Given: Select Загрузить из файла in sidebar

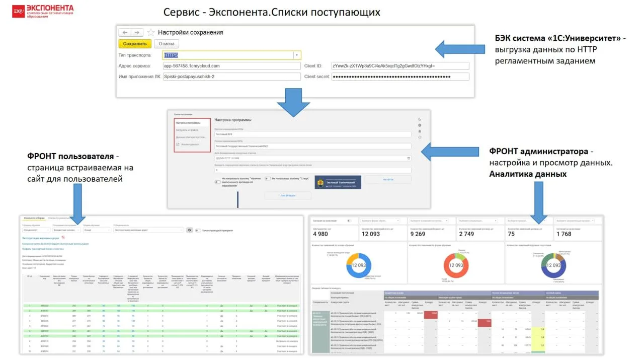Looking at the screenshot, I should 187,130.
